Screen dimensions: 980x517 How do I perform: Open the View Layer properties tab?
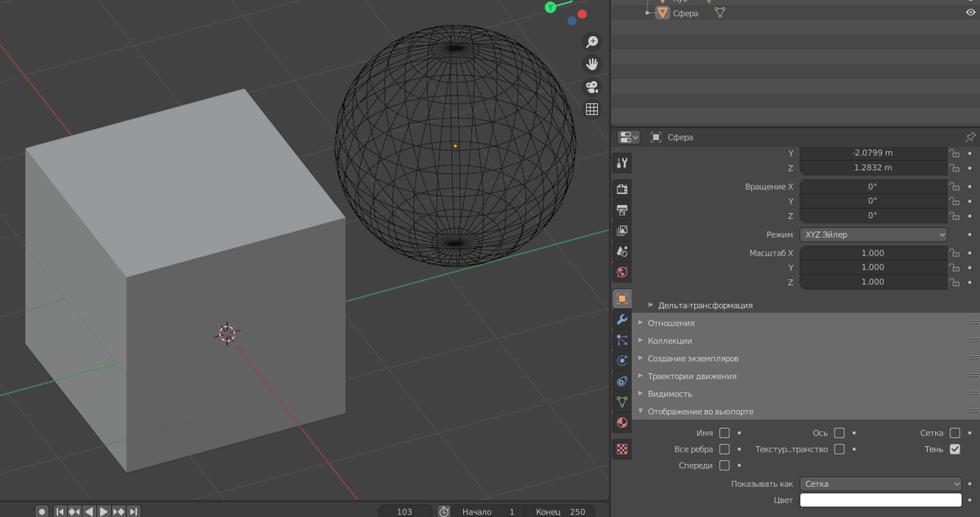tap(622, 231)
